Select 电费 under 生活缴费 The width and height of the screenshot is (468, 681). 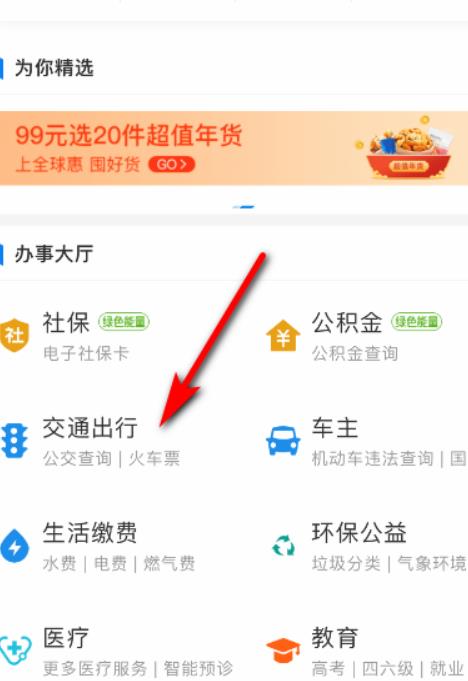110,564
